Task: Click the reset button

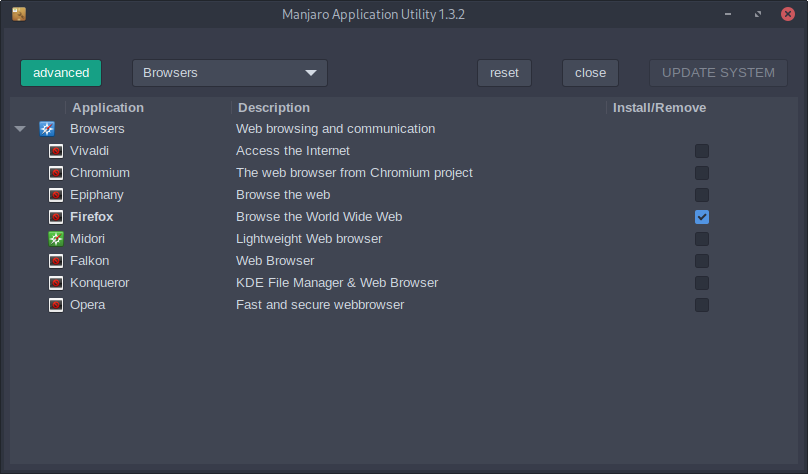Action: 504,73
